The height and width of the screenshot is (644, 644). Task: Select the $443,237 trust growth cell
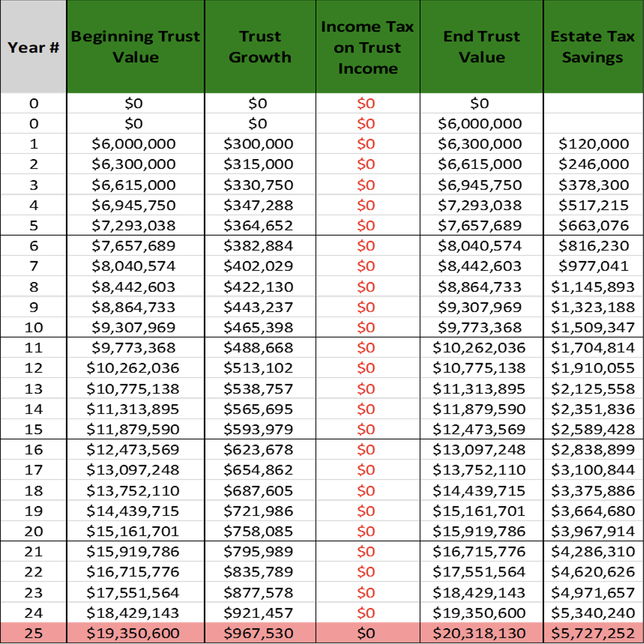click(260, 307)
